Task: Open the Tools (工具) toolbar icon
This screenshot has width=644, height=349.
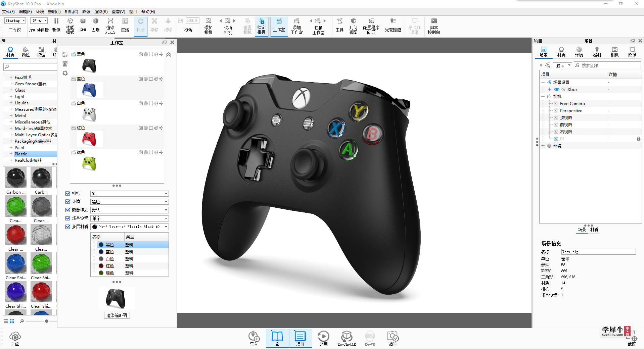Action: 339,25
